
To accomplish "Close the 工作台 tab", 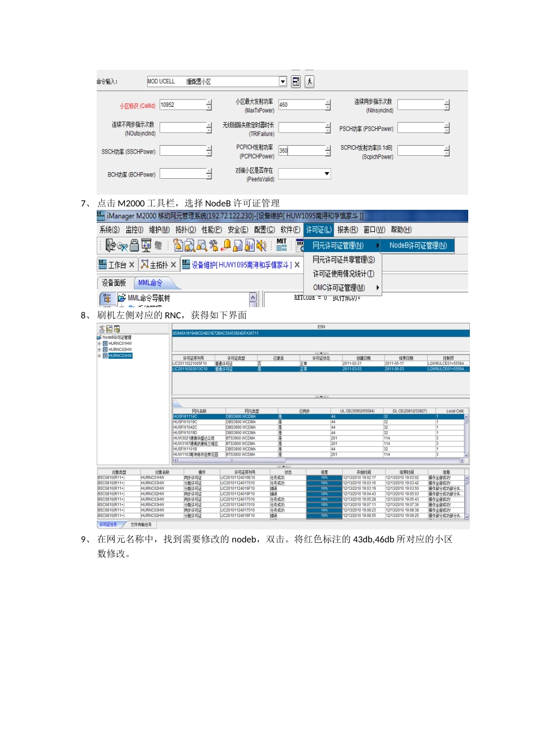I will (x=132, y=265).
